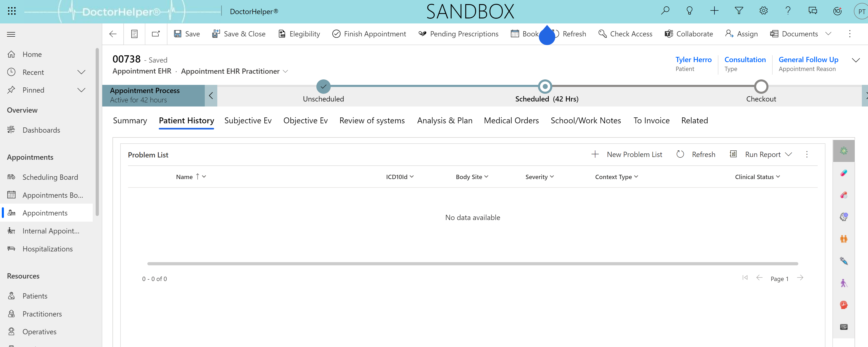Switch to the Objective Ev tab

pos(306,121)
